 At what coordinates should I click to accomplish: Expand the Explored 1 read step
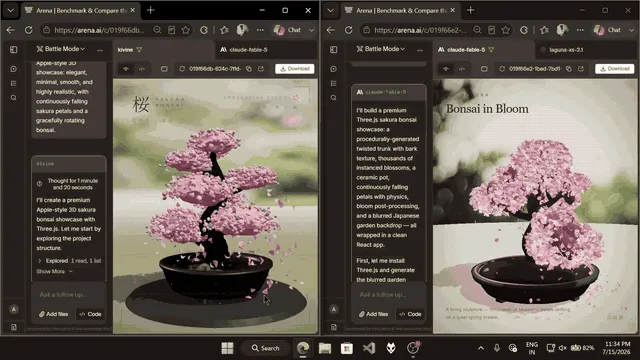69,260
